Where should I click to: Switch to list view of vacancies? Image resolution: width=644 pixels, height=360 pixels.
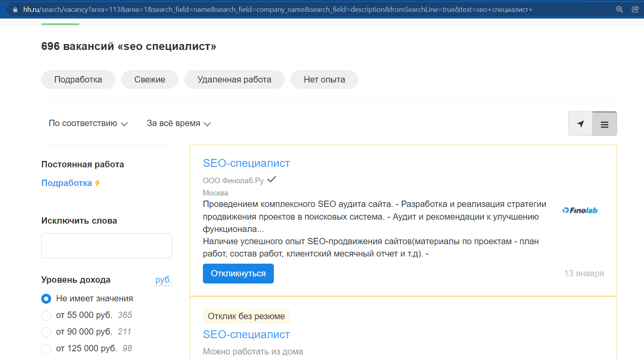point(604,123)
